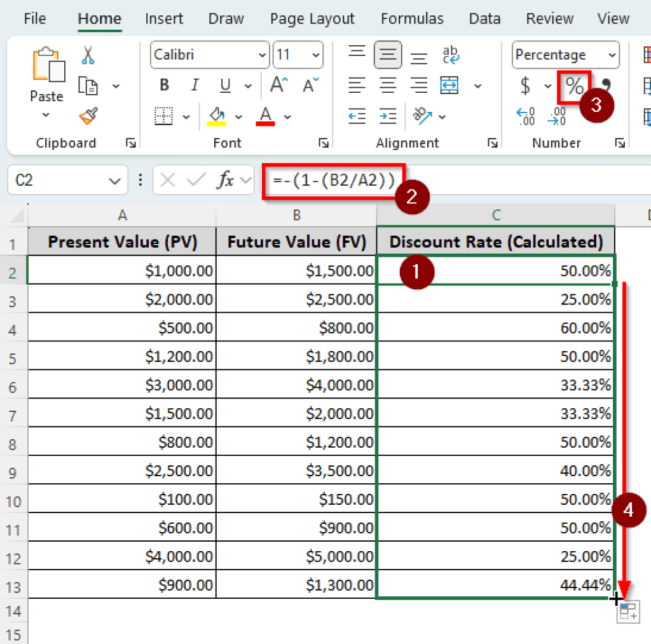Open the Number group dialog launcher
The image size is (651, 644).
(620, 144)
